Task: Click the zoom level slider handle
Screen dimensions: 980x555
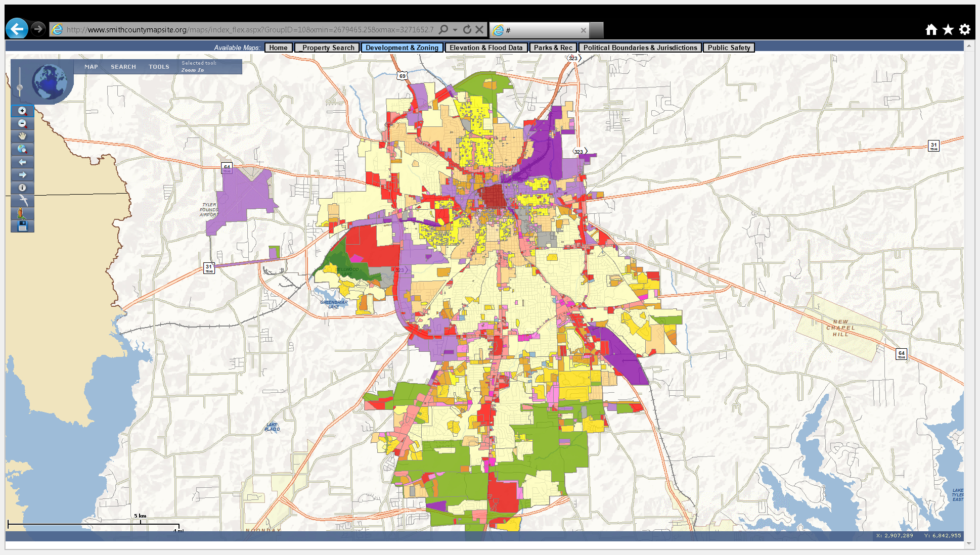Action: pos(20,88)
